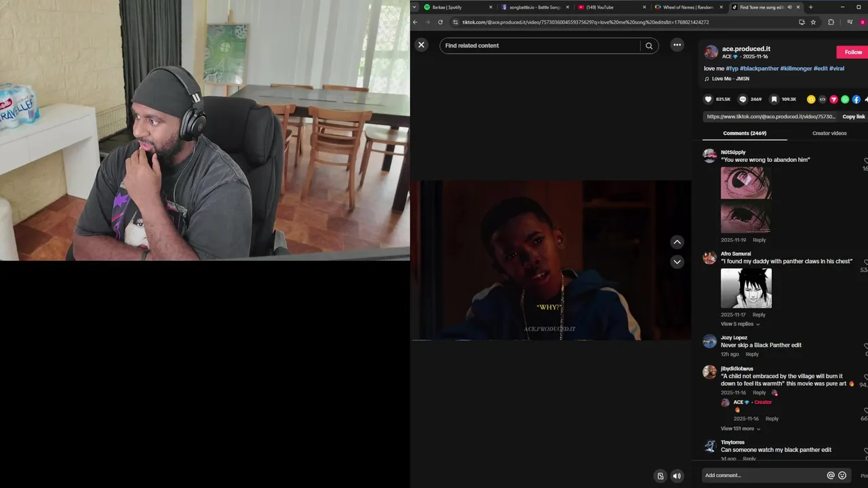Switch to Wheel of Names tab

[688, 7]
